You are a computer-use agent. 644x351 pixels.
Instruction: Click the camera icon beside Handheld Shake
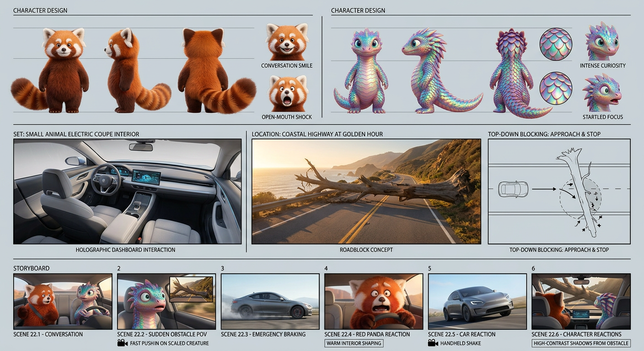pyautogui.click(x=433, y=343)
